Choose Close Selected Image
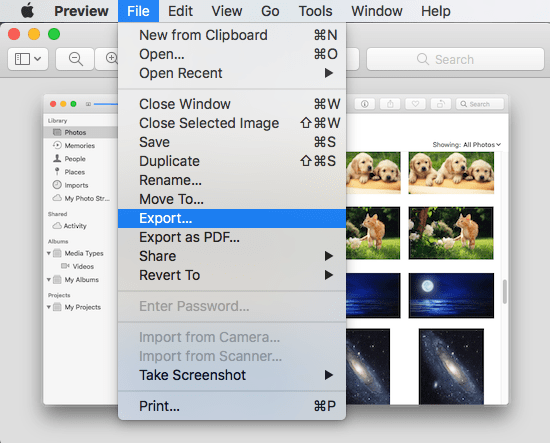Viewport: 550px width, 443px height. 232,123
